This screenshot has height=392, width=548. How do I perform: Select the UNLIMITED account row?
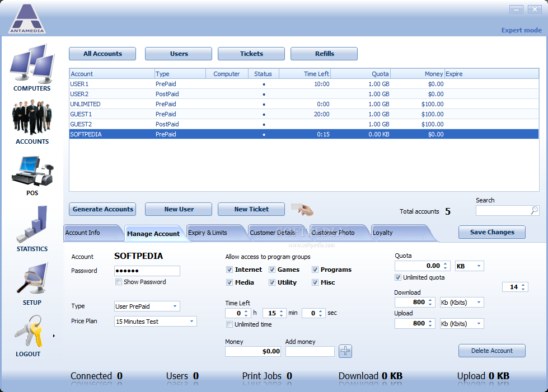304,104
